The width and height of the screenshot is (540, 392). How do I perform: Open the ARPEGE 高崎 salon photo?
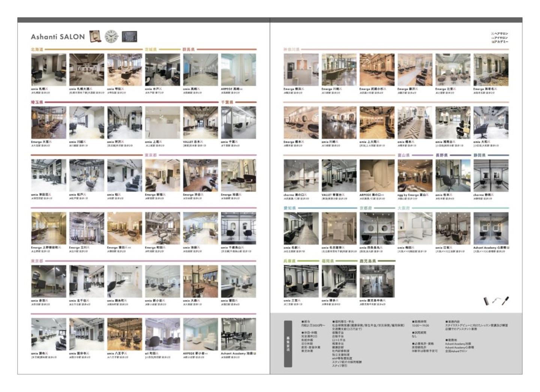pos(238,70)
